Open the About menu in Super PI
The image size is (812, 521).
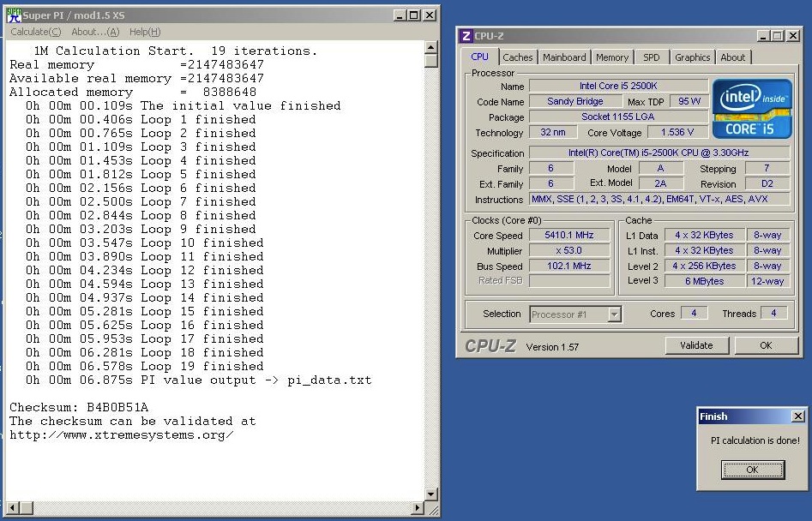click(95, 32)
